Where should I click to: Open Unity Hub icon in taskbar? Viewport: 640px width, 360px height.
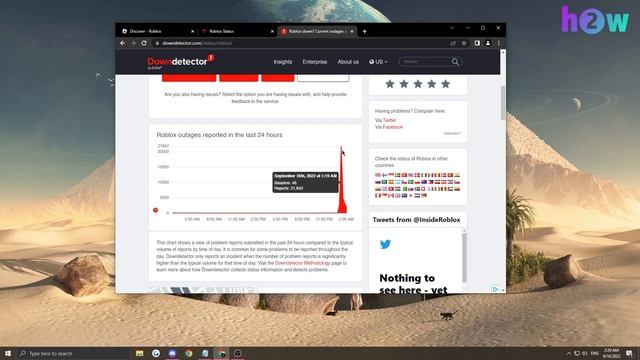[238, 353]
